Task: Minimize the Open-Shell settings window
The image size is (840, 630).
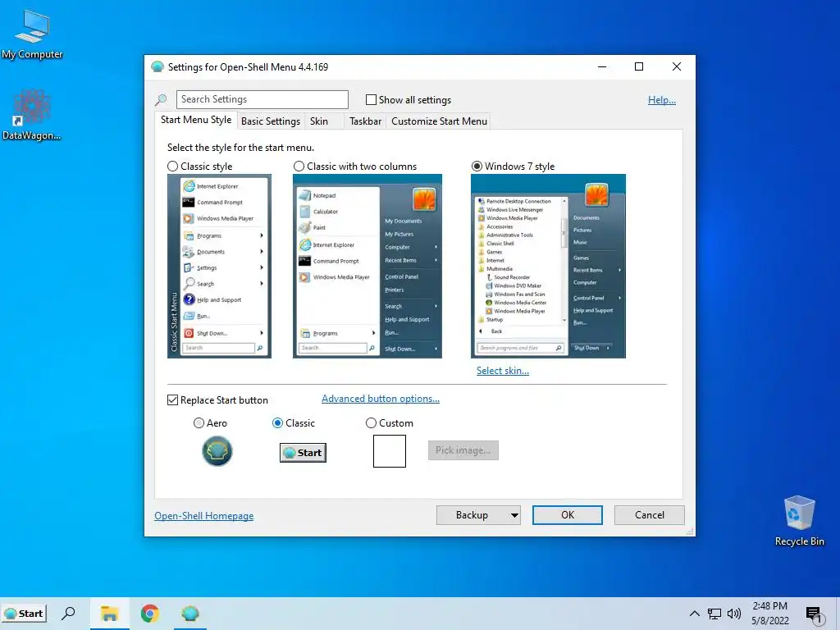Action: 602,66
